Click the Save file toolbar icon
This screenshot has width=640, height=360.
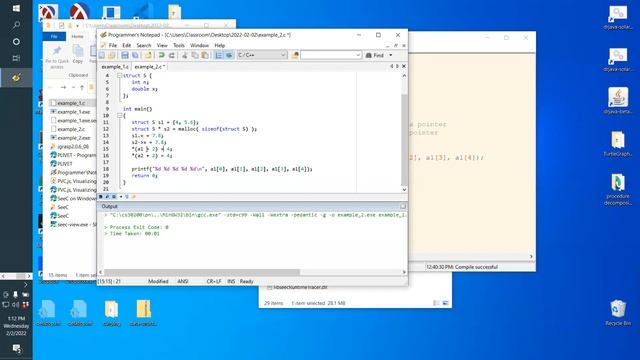click(x=125, y=55)
